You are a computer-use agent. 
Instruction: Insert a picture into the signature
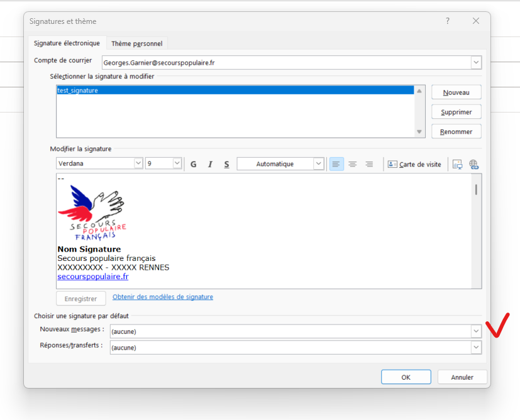tap(458, 164)
